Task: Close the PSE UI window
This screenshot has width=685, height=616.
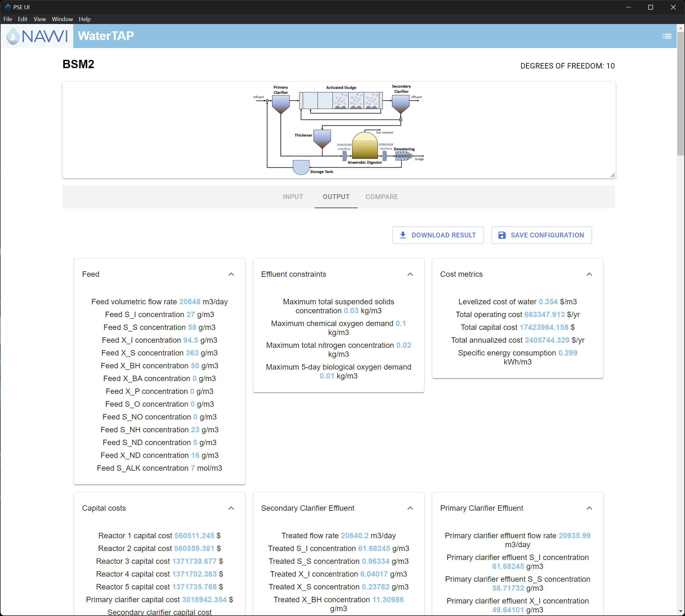Action: (673, 7)
